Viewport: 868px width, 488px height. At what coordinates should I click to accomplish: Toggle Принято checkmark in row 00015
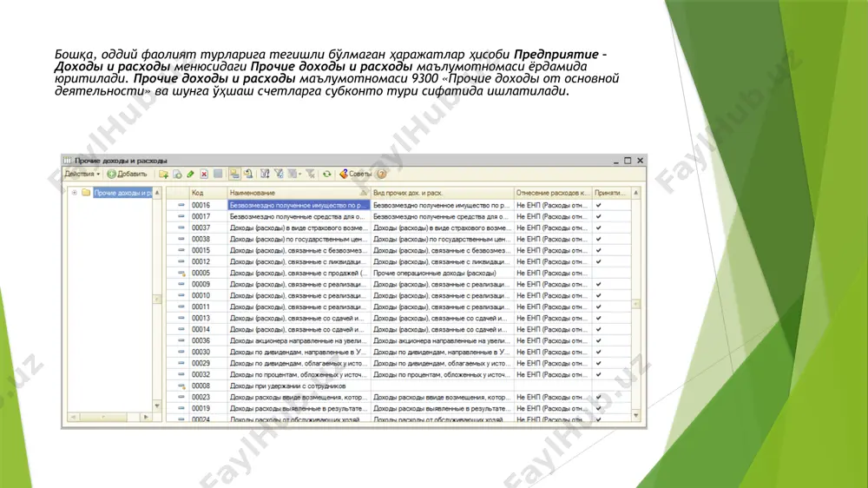pyautogui.click(x=598, y=250)
